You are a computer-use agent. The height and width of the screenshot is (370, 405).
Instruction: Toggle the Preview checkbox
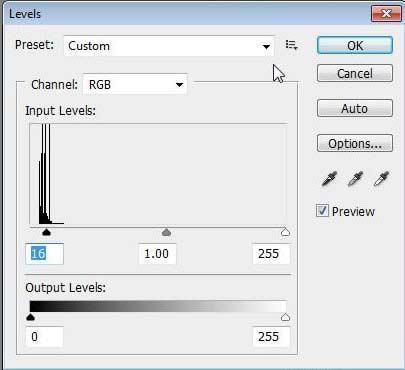coord(322,211)
